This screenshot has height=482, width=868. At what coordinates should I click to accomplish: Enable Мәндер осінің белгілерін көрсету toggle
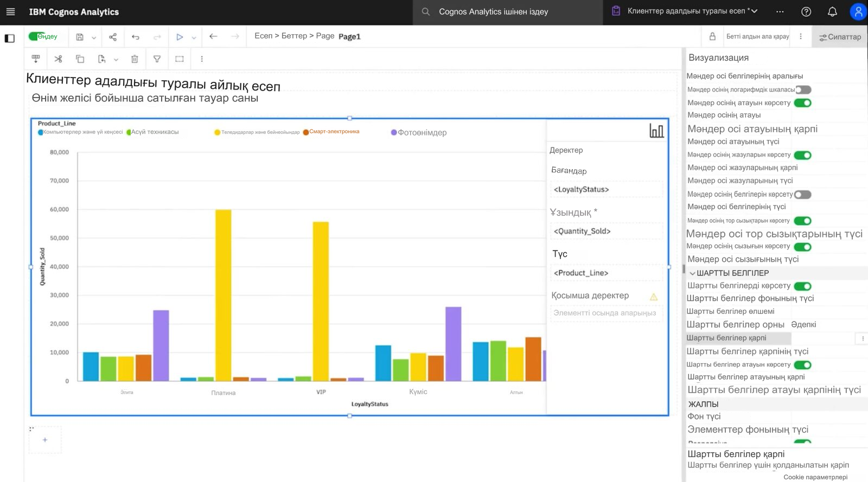coord(803,195)
